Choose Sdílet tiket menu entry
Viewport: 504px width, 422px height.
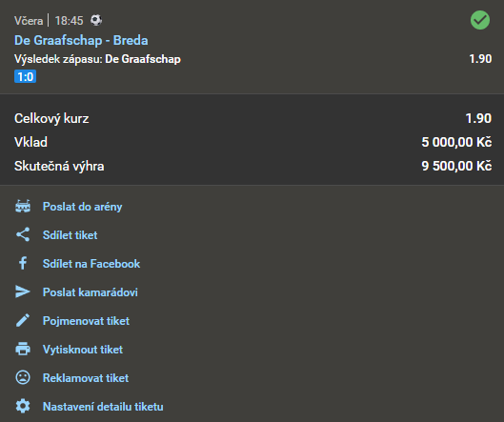pos(71,235)
